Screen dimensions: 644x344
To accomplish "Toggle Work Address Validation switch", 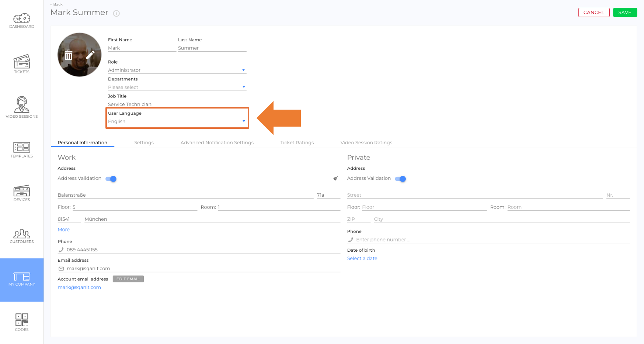I will (111, 179).
